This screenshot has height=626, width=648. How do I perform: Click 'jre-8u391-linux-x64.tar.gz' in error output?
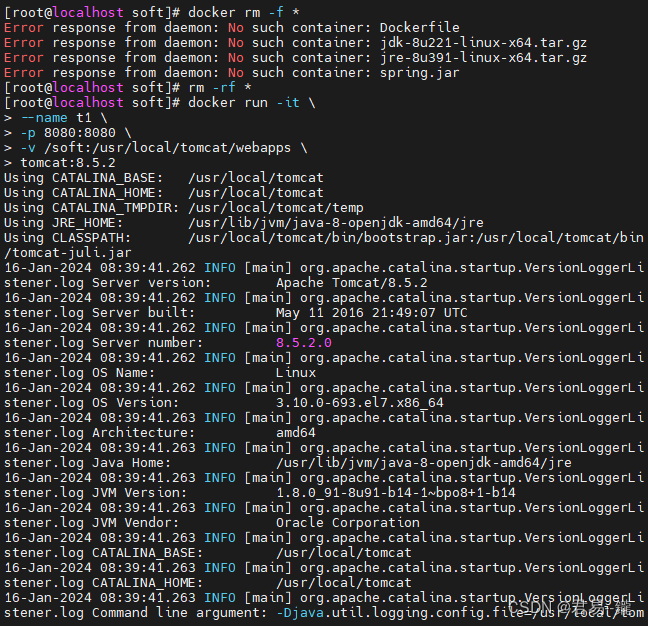483,58
